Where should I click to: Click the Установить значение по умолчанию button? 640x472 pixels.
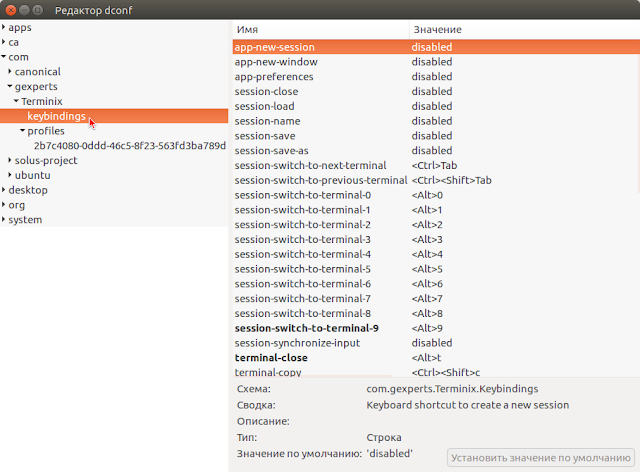click(x=541, y=458)
